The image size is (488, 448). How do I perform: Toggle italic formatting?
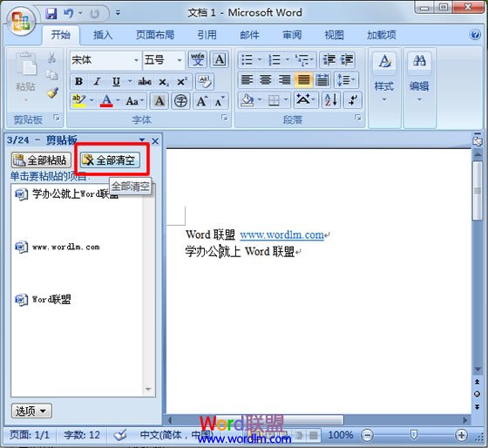point(97,82)
